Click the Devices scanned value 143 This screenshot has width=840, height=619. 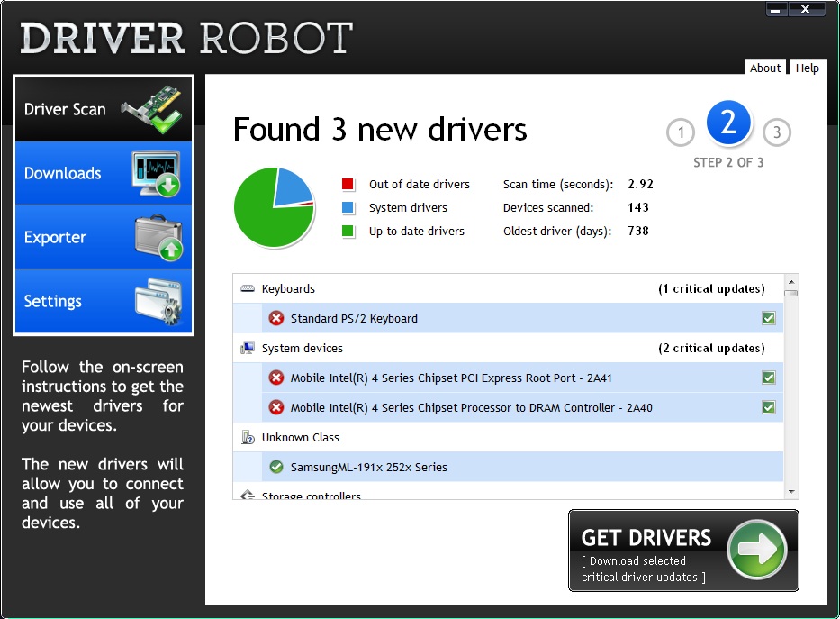(638, 207)
